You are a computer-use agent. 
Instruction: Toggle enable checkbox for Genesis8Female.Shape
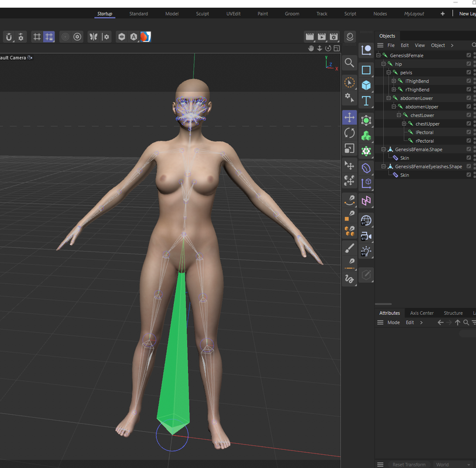469,149
